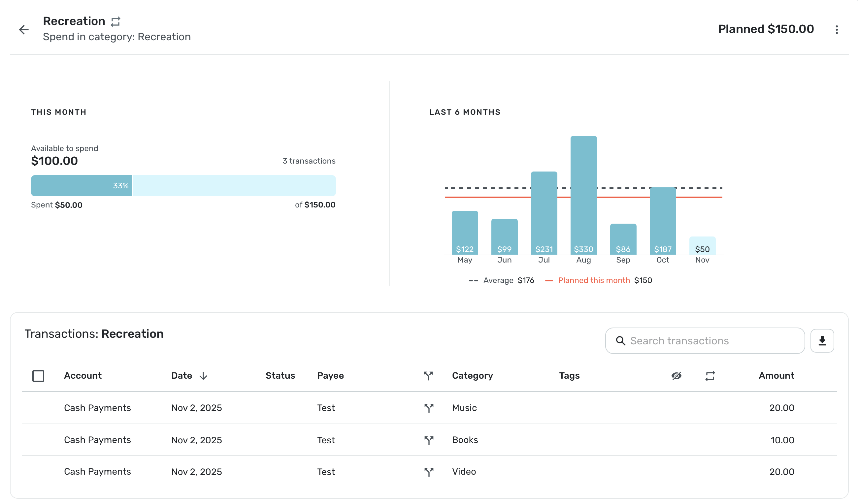The width and height of the screenshot is (858, 504).
Task: Open the Music category cell
Action: tap(464, 408)
